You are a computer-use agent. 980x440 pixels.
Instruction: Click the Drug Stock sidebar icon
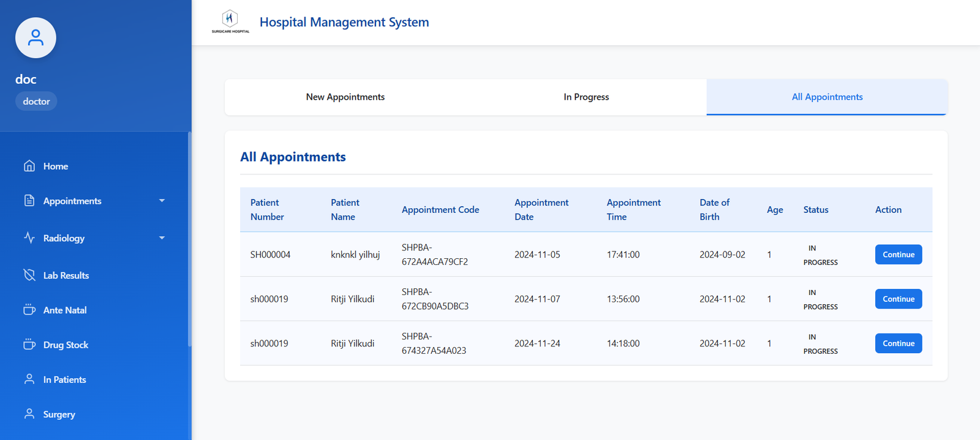click(29, 345)
